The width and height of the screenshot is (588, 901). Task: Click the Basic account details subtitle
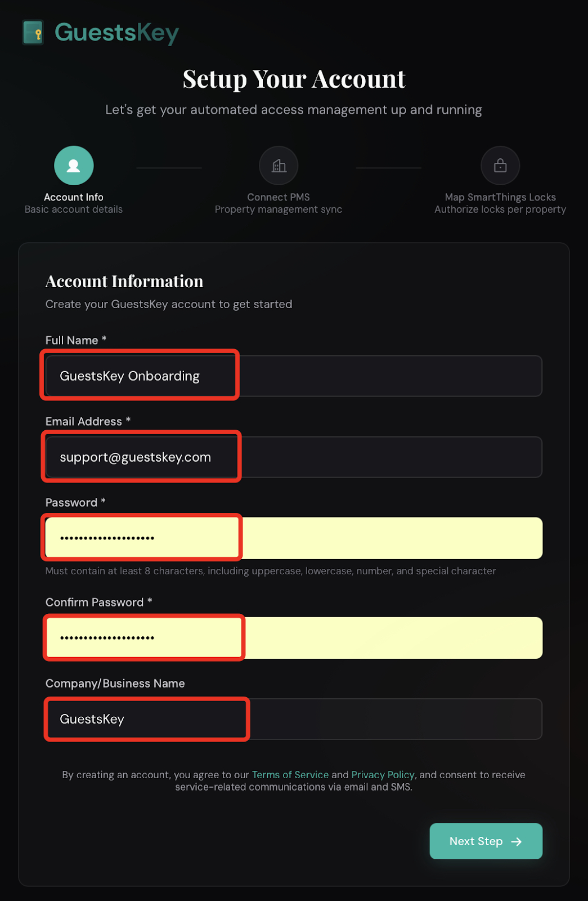point(73,209)
